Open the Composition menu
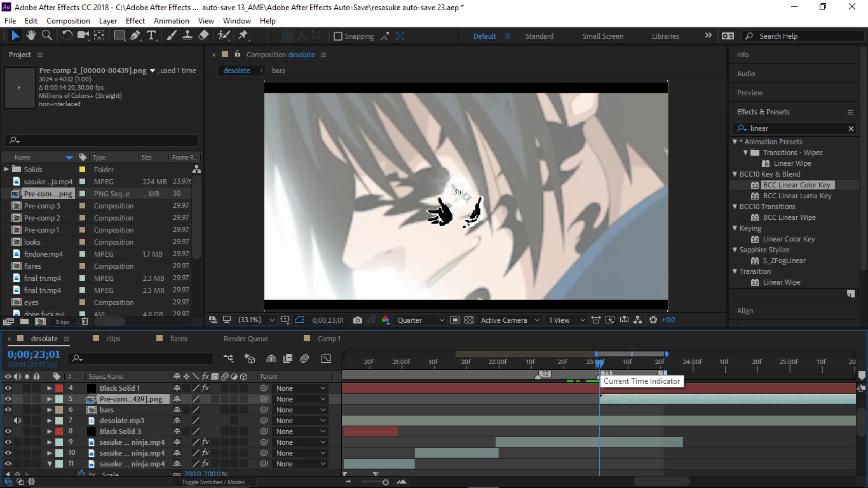Viewport: 868px width, 488px height. 68,21
